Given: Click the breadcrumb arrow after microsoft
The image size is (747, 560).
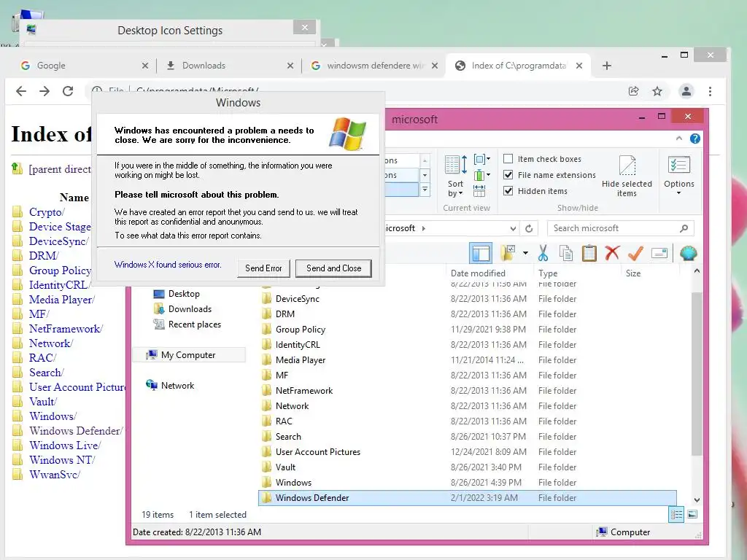Looking at the screenshot, I should point(424,228).
